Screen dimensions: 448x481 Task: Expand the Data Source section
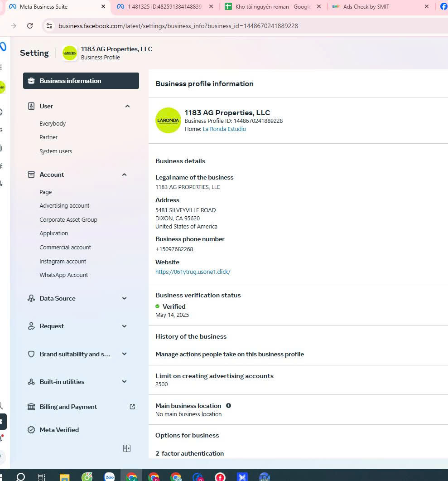pyautogui.click(x=125, y=298)
